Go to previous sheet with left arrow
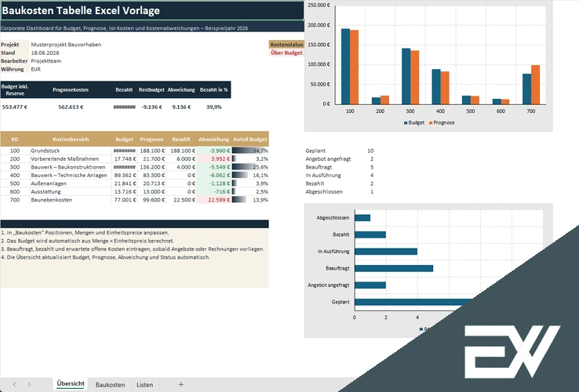The image size is (579, 392). [x=14, y=385]
